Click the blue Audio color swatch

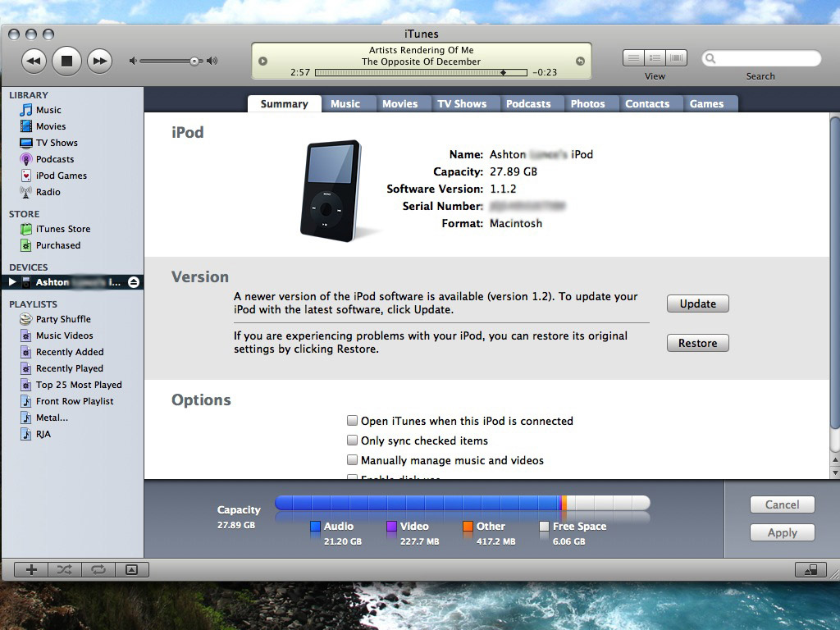316,526
